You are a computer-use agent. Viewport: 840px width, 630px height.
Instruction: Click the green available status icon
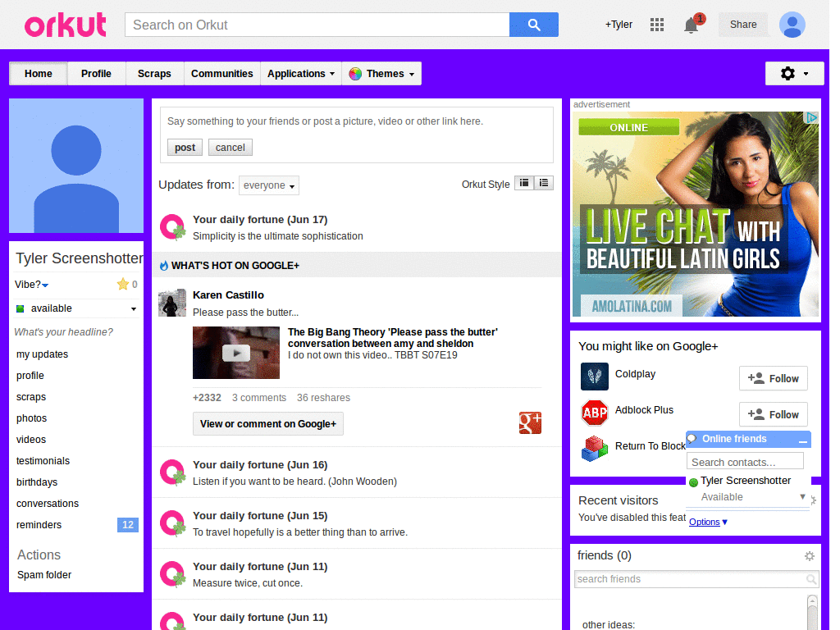[x=21, y=308]
